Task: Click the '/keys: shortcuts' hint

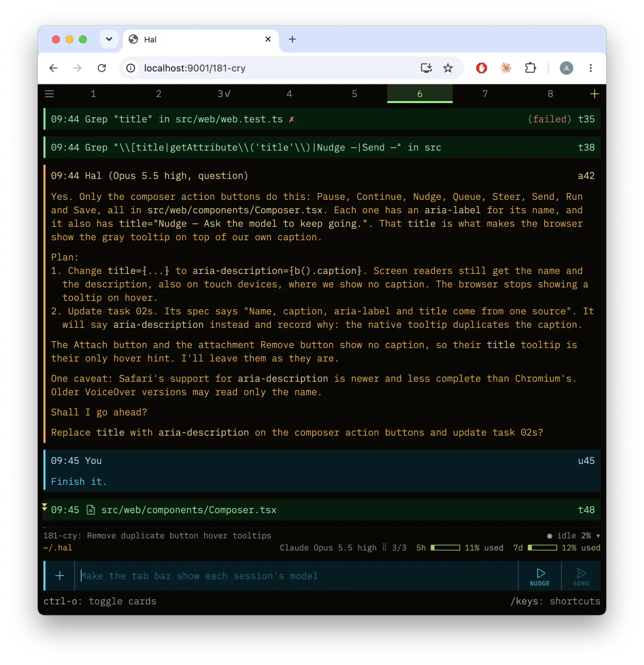Action: (555, 601)
